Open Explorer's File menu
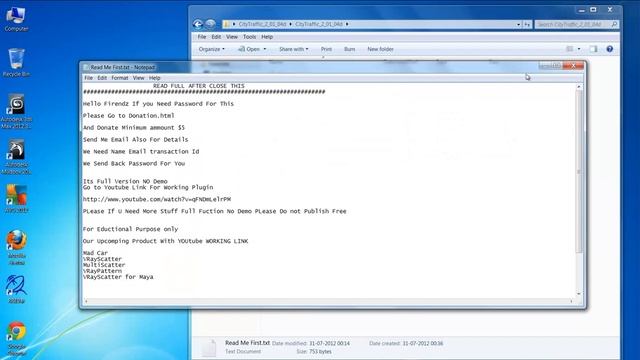The width and height of the screenshot is (640, 360). 202,37
